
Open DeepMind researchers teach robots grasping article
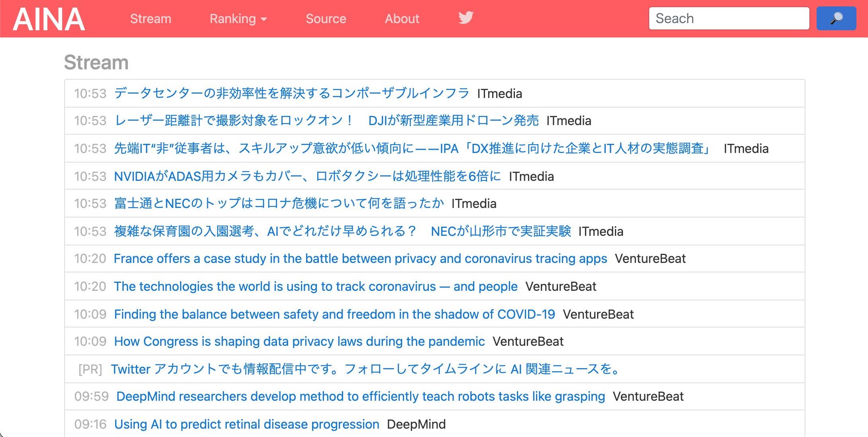pyautogui.click(x=361, y=396)
